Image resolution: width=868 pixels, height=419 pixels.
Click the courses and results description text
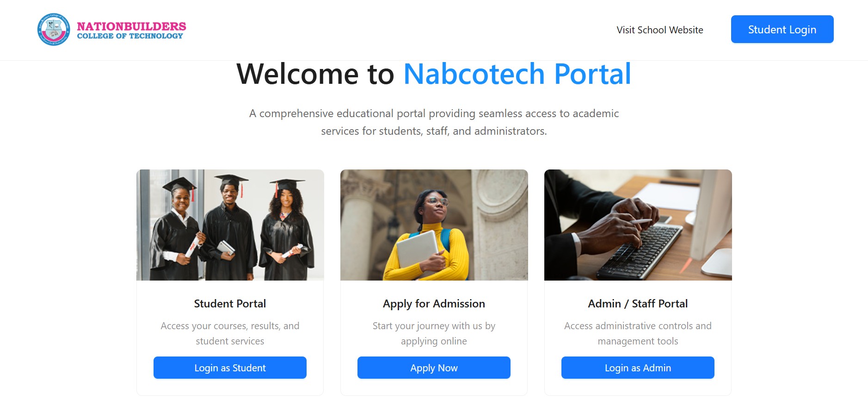coord(230,333)
